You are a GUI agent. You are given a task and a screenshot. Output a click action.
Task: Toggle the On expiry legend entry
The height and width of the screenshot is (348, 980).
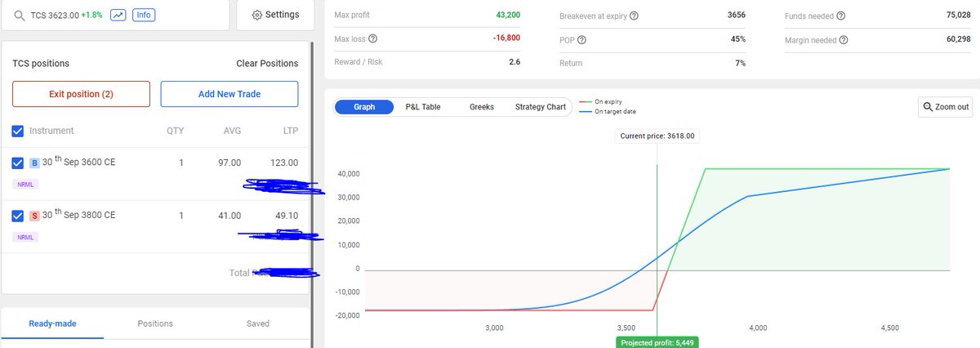599,101
